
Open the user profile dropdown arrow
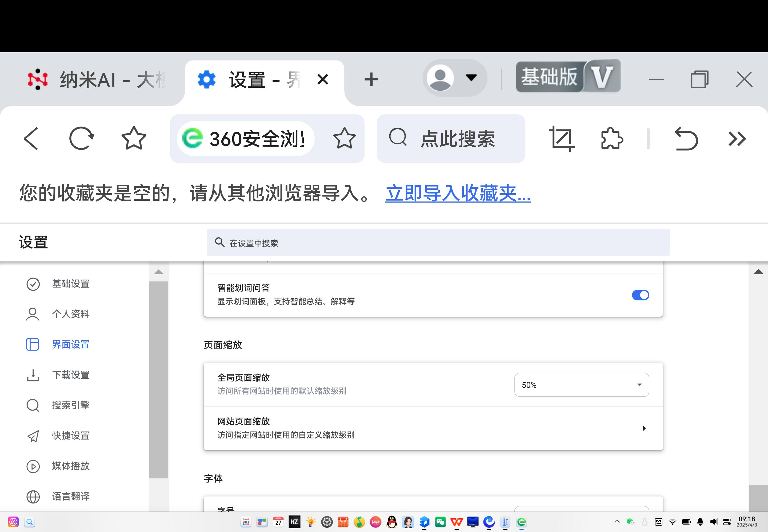[471, 78]
